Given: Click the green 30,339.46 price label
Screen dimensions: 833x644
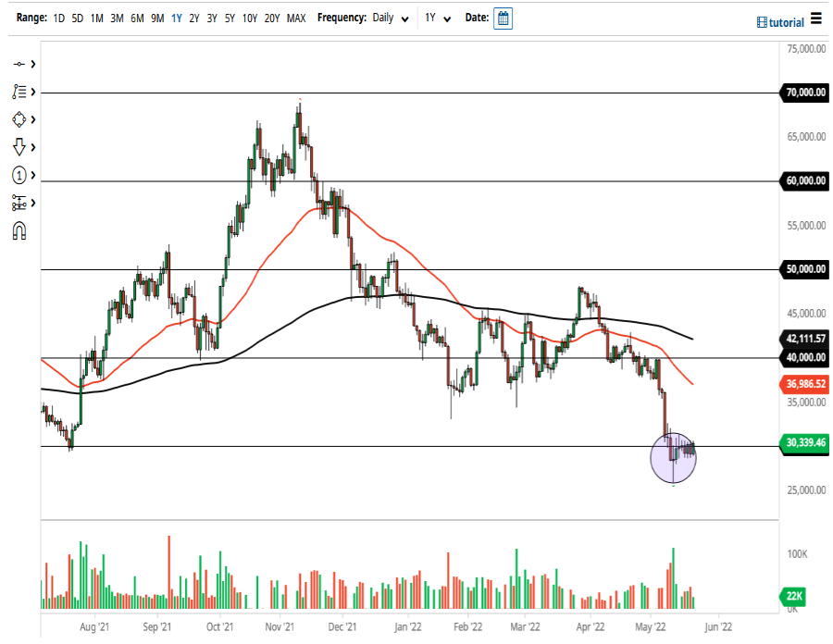Looking at the screenshot, I should [x=804, y=443].
